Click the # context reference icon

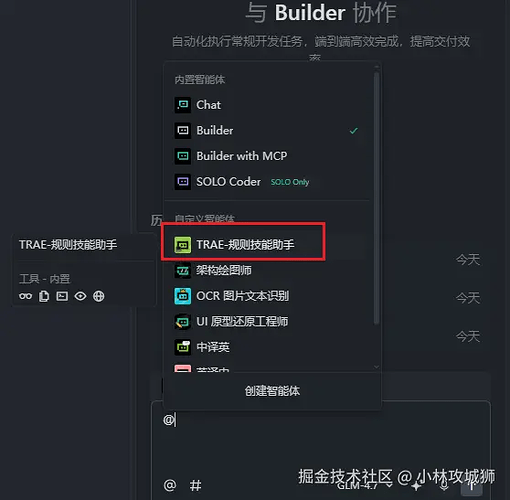195,485
